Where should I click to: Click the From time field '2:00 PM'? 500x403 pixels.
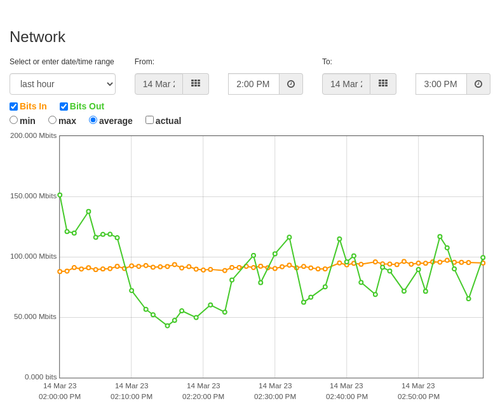coord(254,84)
